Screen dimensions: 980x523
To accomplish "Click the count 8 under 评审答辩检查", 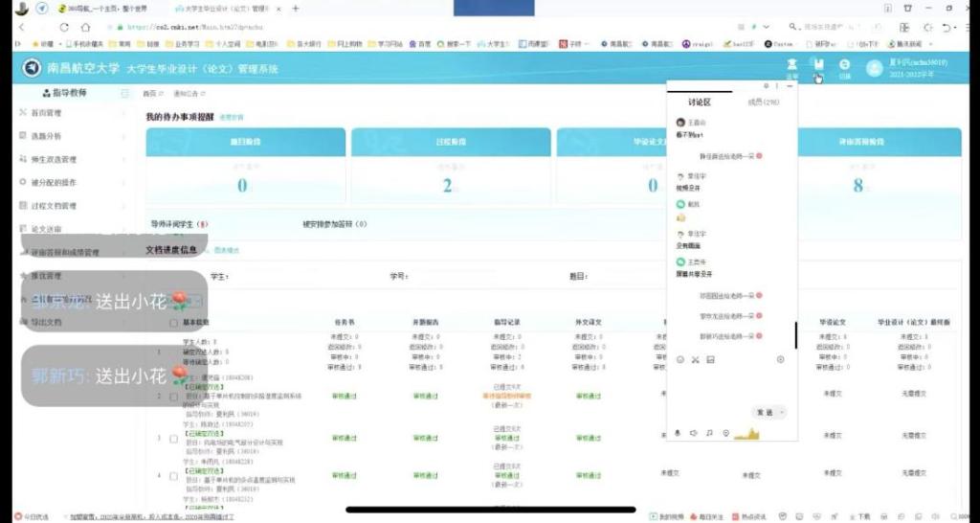I will click(858, 185).
